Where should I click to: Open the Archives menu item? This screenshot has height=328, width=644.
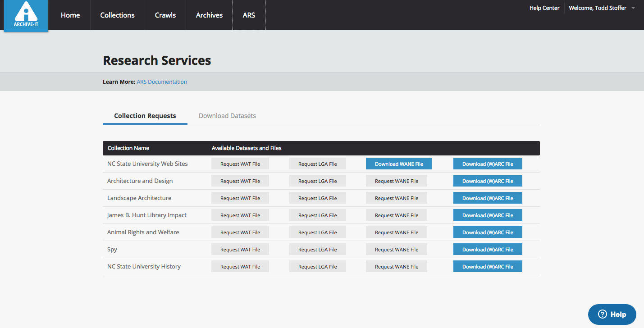[x=209, y=15]
